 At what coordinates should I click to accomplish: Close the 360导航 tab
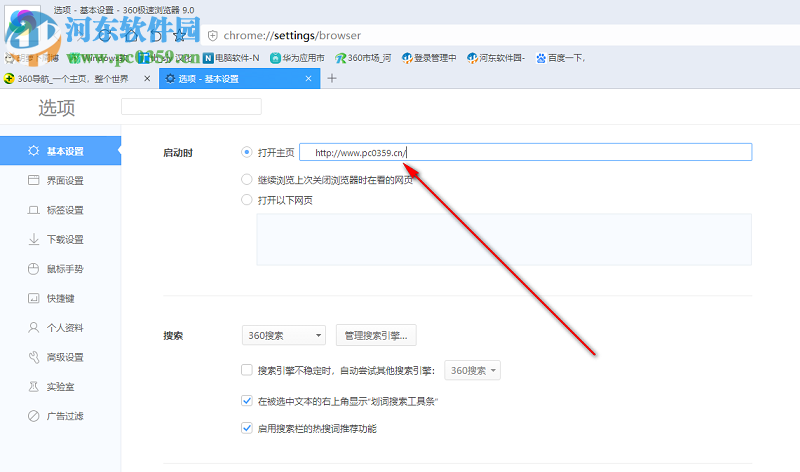147,79
